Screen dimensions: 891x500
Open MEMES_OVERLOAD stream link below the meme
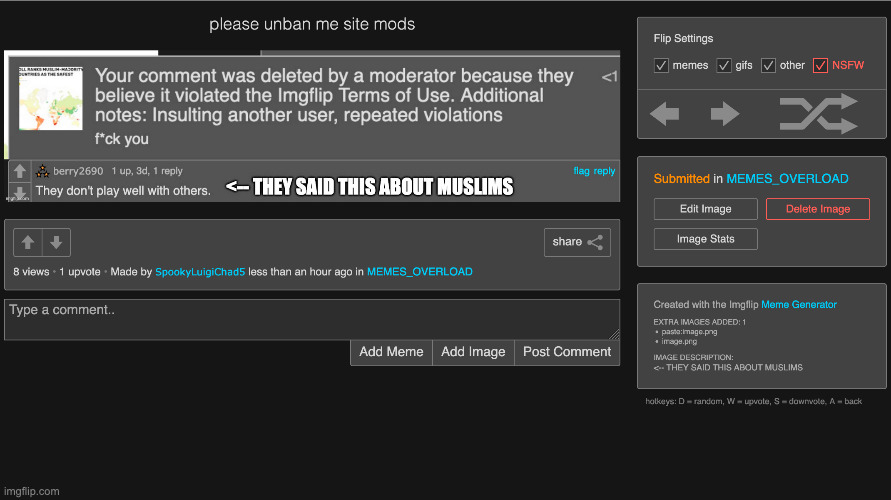(x=419, y=272)
